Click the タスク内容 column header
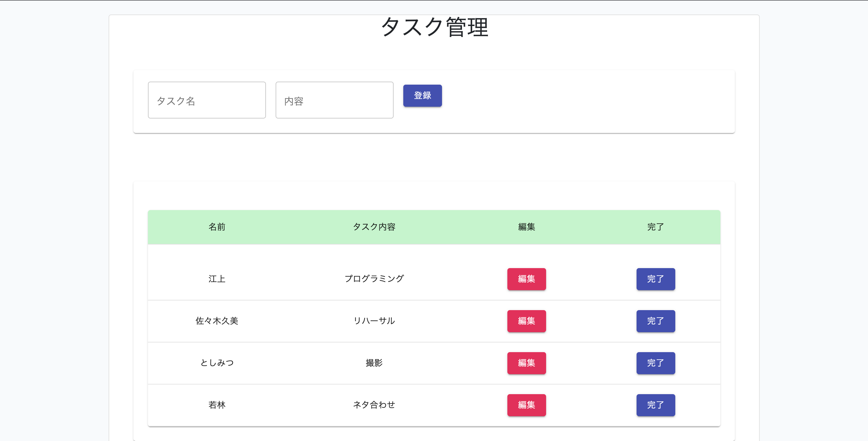Screen dimensions: 868x441 pyautogui.click(x=374, y=227)
